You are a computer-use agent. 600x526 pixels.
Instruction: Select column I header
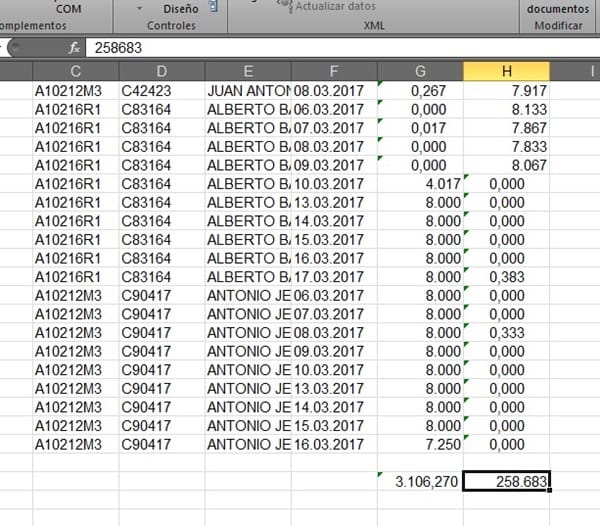click(575, 71)
